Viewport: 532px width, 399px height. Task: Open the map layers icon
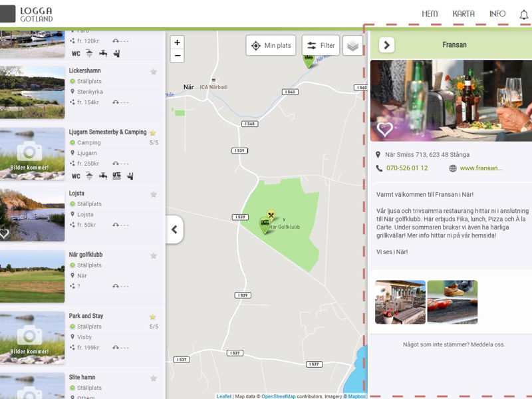point(353,45)
